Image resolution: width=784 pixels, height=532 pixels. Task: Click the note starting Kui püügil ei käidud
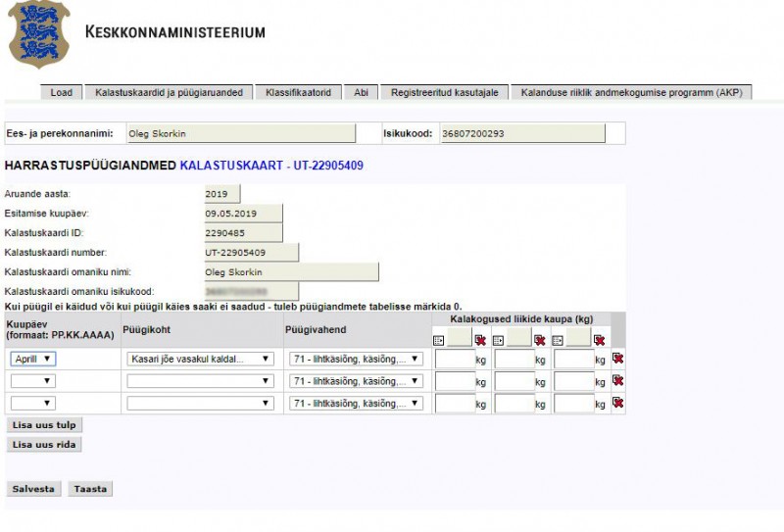(233, 307)
